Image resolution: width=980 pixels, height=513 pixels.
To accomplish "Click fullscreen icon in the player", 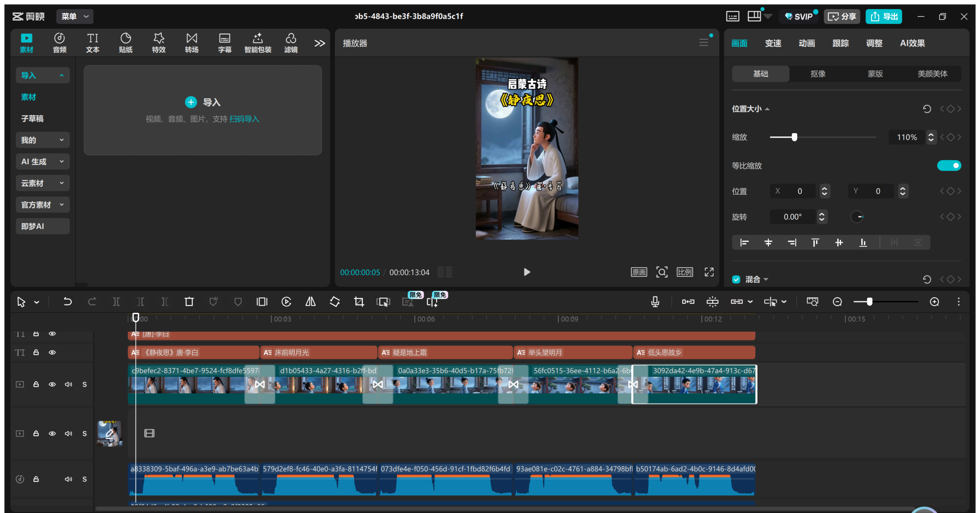I will (709, 272).
